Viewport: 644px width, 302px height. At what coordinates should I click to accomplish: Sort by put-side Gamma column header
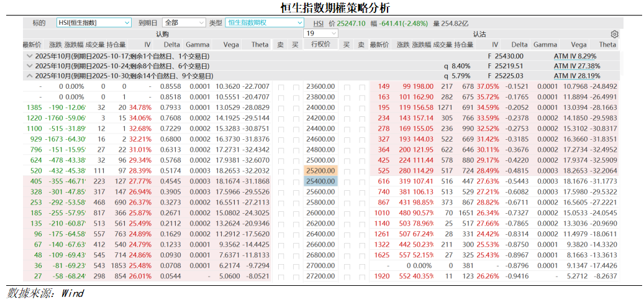click(545, 45)
